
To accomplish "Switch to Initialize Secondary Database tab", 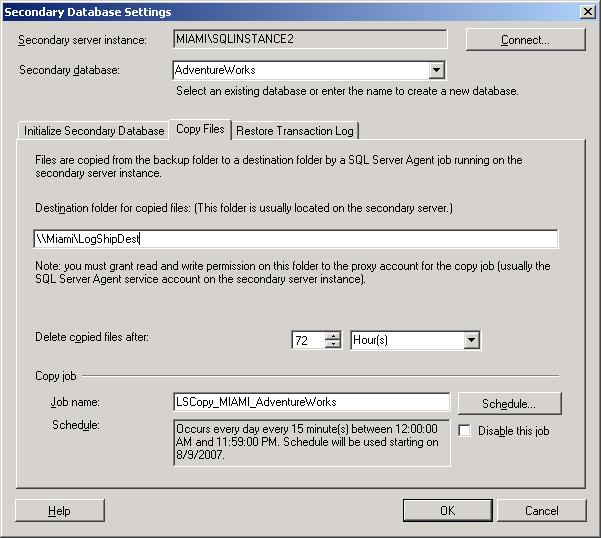I will 94,131.
